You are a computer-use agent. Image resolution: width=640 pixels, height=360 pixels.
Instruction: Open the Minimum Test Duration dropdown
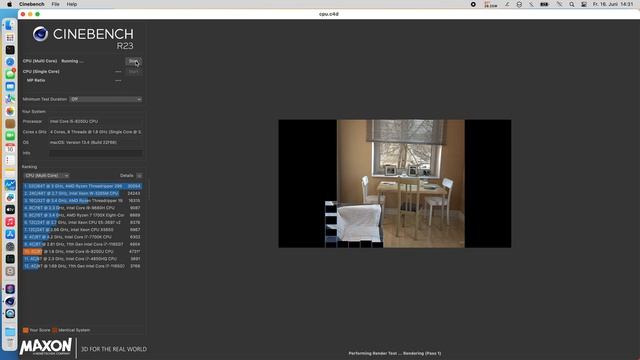click(106, 99)
